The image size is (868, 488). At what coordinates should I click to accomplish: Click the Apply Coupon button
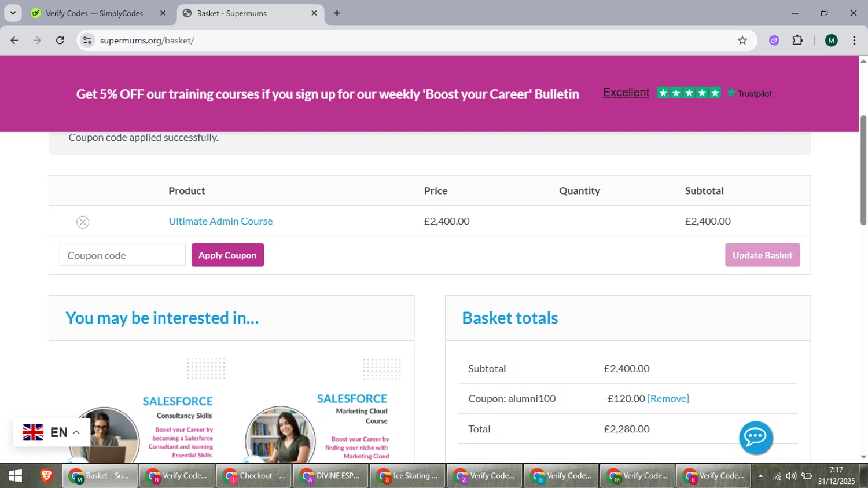tap(227, 255)
